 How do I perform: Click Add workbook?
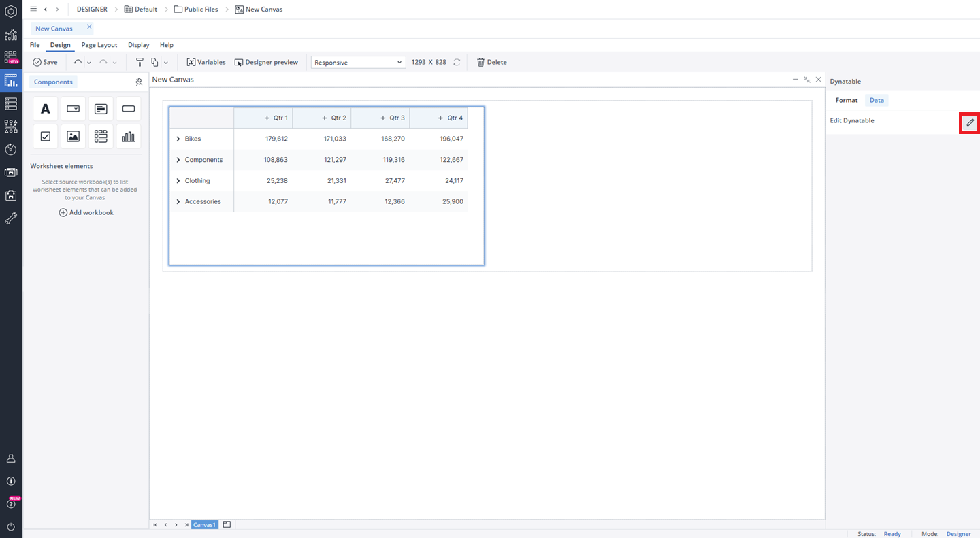(x=86, y=213)
